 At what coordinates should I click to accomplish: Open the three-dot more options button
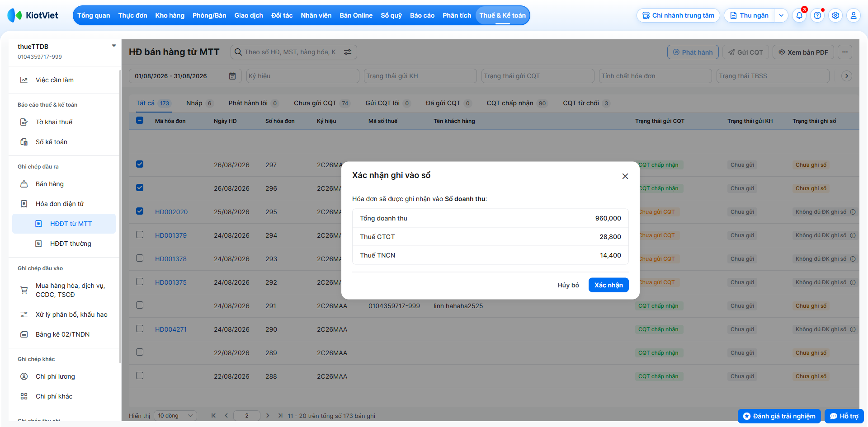[845, 52]
